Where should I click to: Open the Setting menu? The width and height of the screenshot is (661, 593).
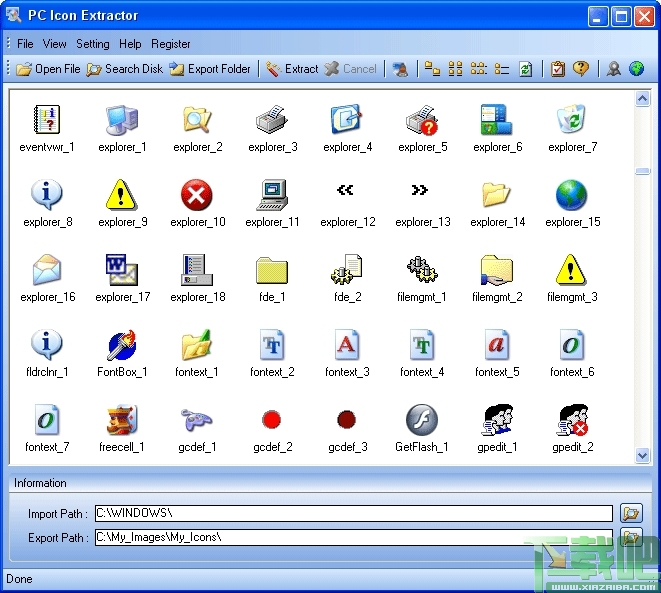[x=93, y=44]
